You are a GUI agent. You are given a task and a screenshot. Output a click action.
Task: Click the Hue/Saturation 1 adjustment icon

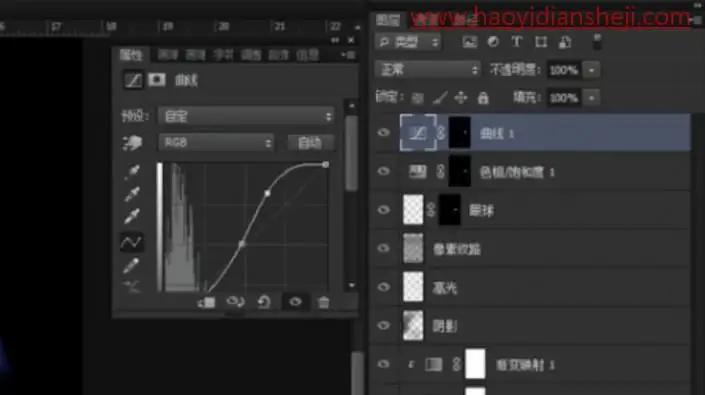tap(418, 171)
